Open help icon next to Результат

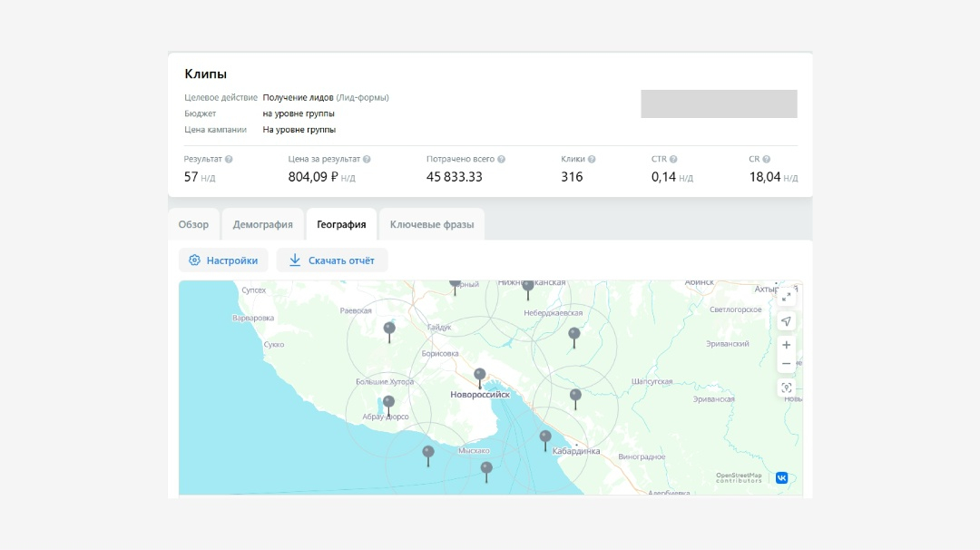click(x=229, y=160)
